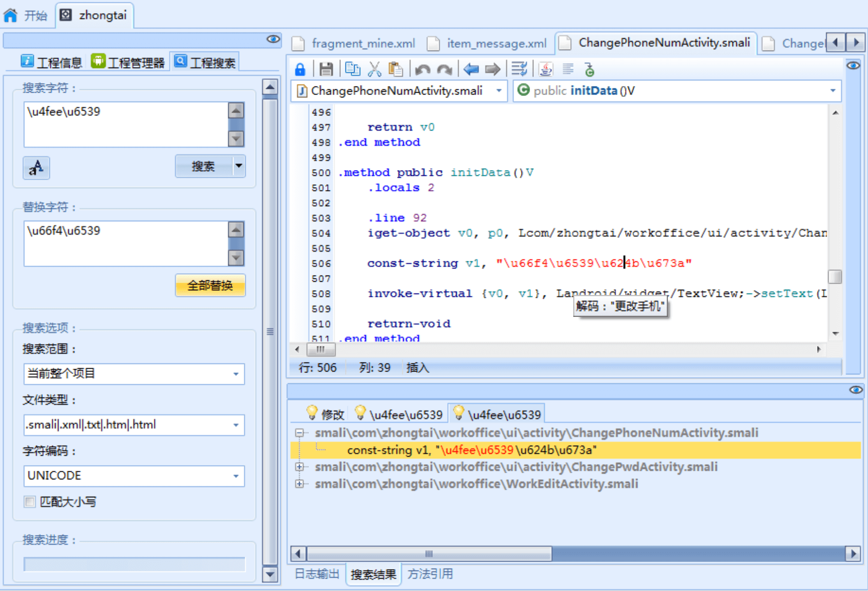The width and height of the screenshot is (868, 591).
Task: Click the 搜索进度 progress bar
Action: coord(135,564)
